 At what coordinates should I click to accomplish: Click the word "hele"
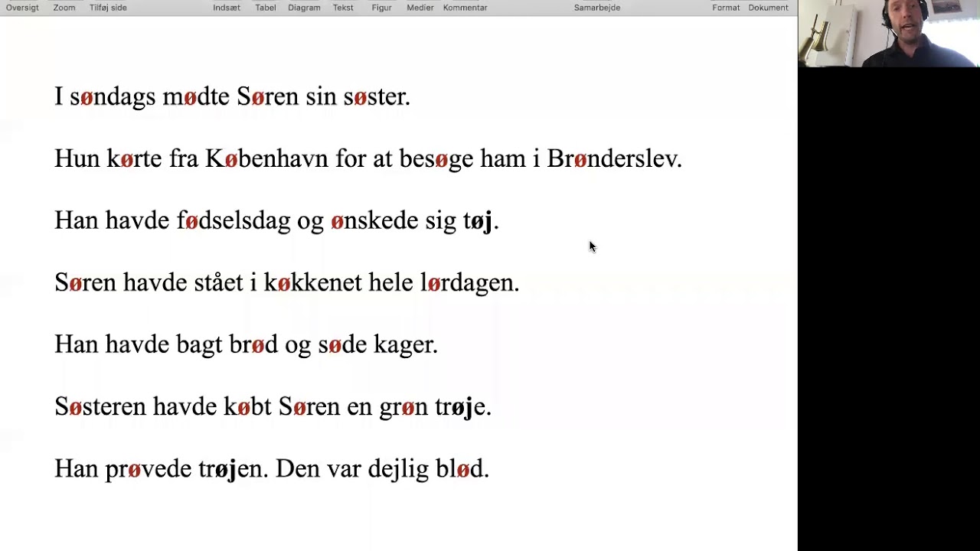tap(391, 283)
